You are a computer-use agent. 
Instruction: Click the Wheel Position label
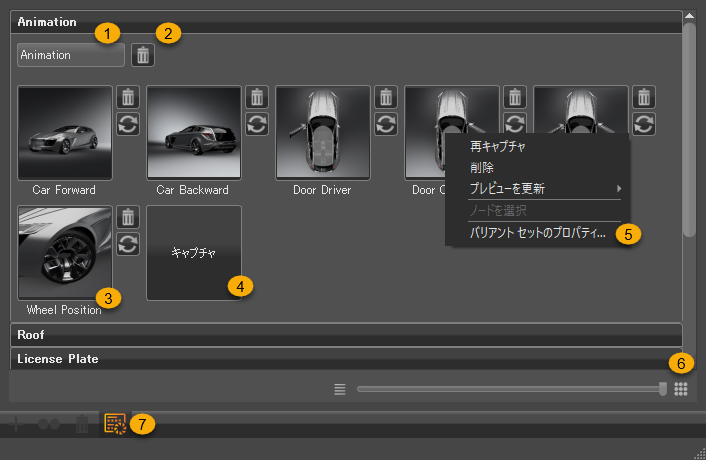click(64, 310)
